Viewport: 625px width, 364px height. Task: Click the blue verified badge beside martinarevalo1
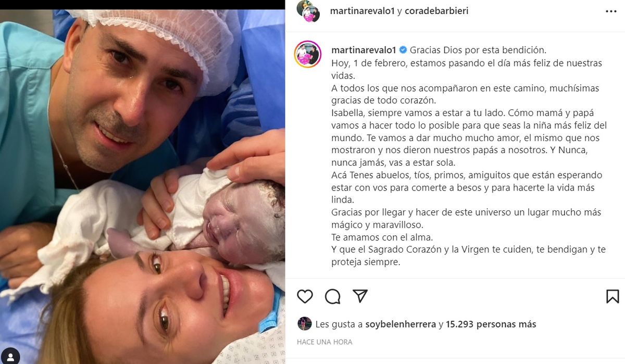click(x=403, y=51)
